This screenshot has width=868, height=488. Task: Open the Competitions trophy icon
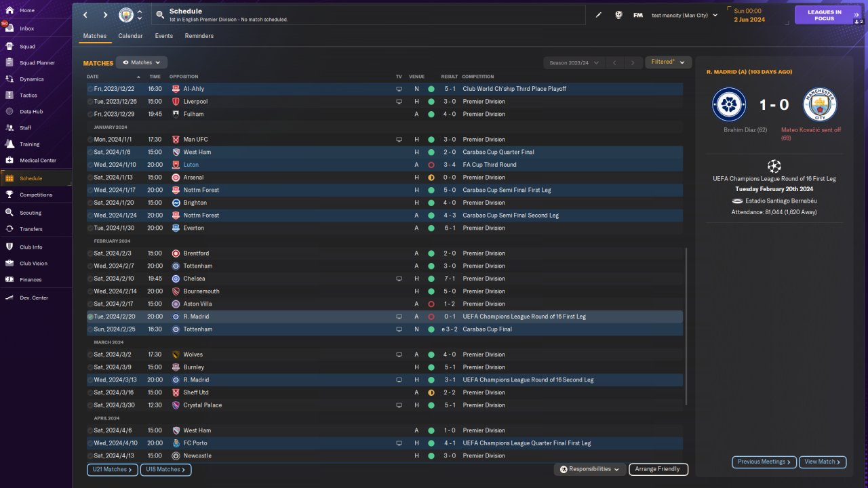pyautogui.click(x=9, y=195)
